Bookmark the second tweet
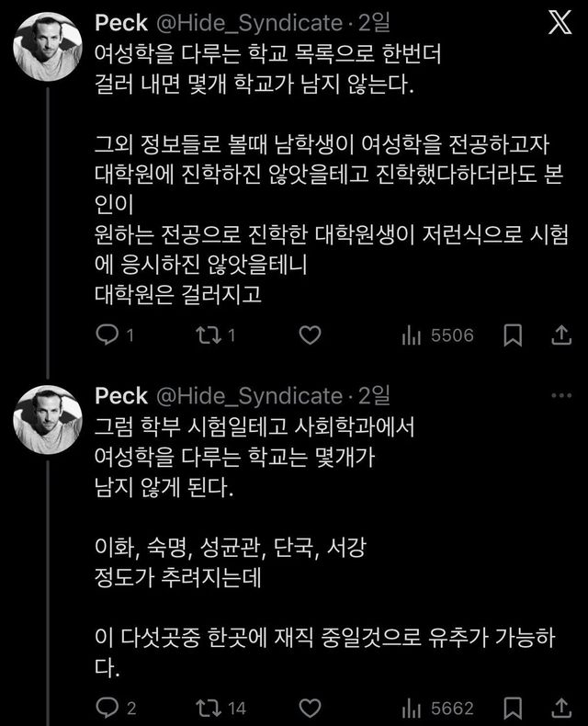This screenshot has height=726, width=588. tap(514, 707)
